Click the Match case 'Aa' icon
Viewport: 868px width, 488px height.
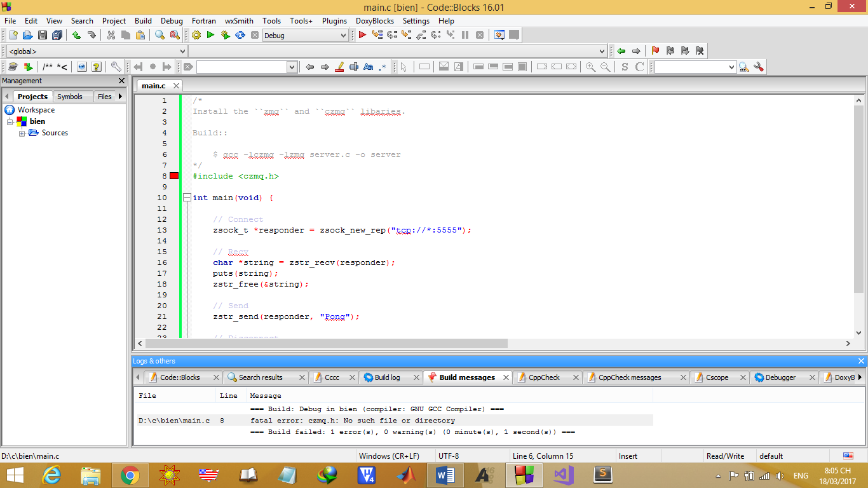click(368, 67)
